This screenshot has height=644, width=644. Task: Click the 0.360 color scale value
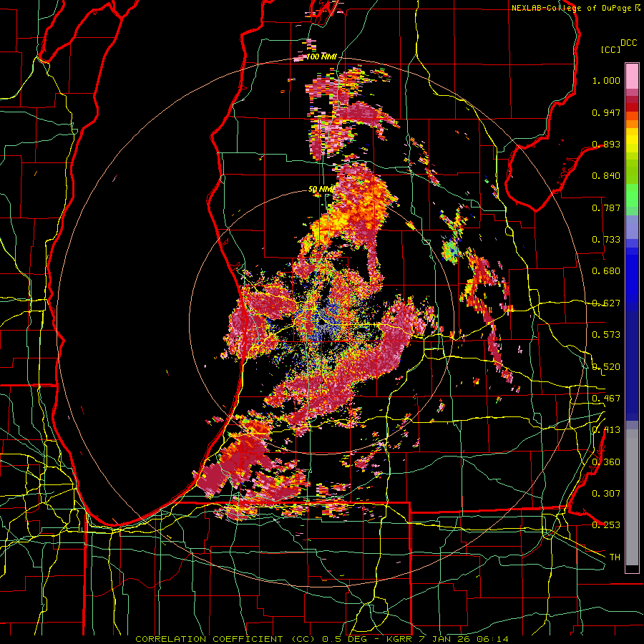point(606,462)
